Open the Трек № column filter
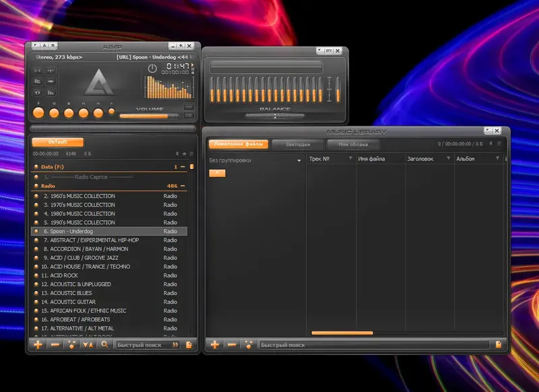This screenshot has height=392, width=539. pos(350,158)
